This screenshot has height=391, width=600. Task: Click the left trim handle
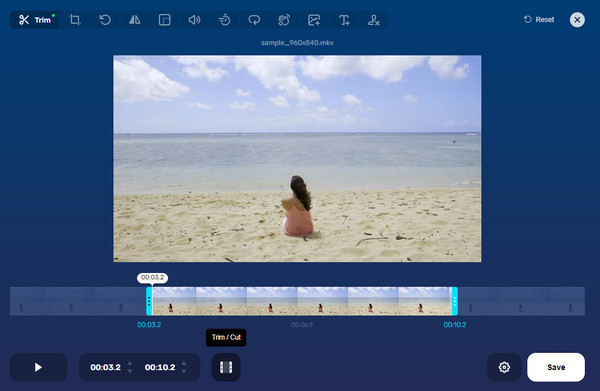(x=149, y=301)
